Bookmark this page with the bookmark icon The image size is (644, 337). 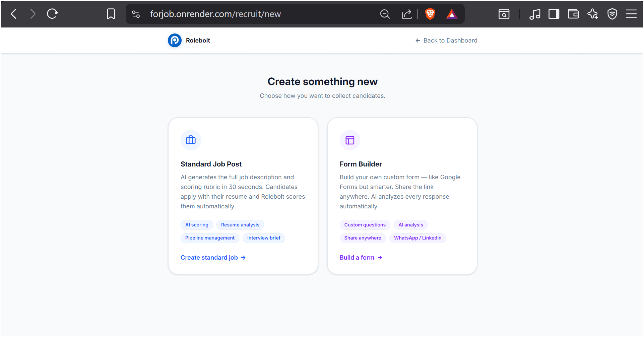click(x=111, y=14)
